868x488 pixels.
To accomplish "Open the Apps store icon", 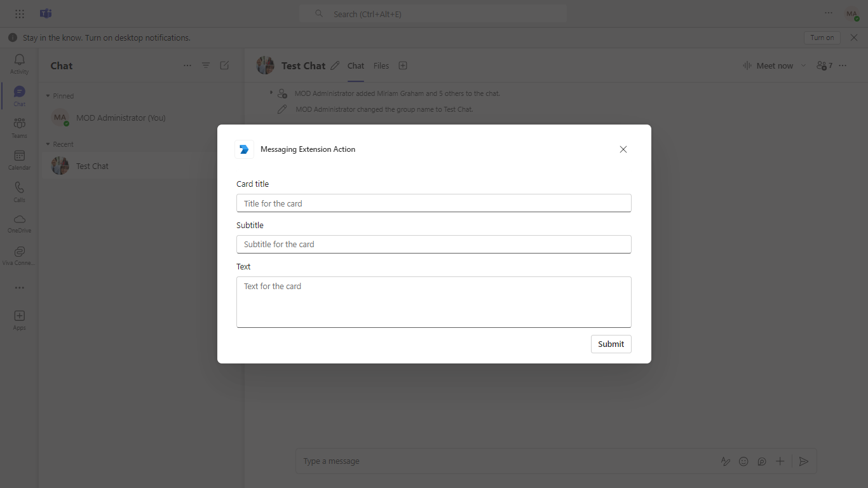I will (x=19, y=320).
